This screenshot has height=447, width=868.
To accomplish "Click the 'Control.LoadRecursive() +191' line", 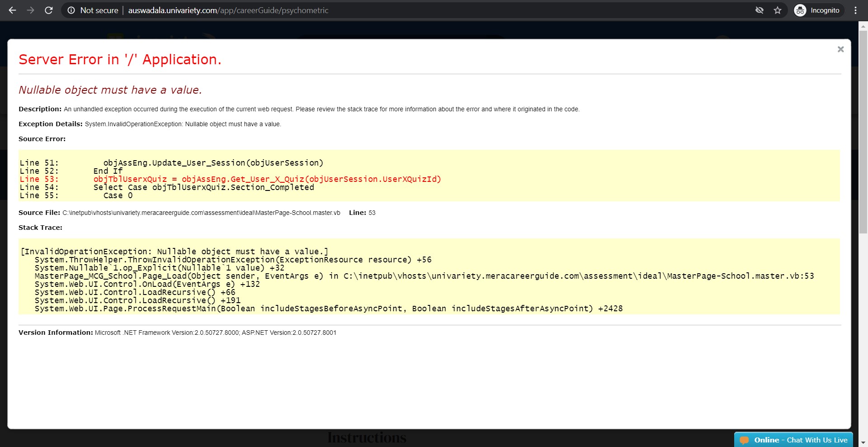I will pos(137,300).
